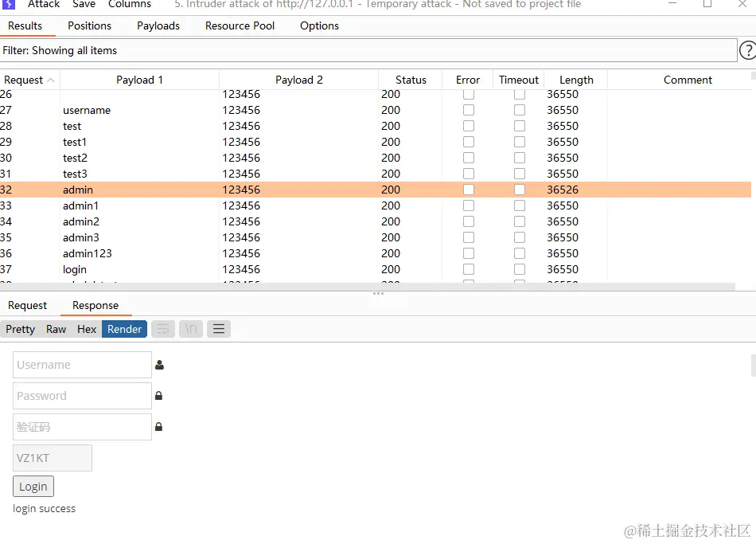Select the row with payload username
This screenshot has width=756, height=544.
click(376, 110)
